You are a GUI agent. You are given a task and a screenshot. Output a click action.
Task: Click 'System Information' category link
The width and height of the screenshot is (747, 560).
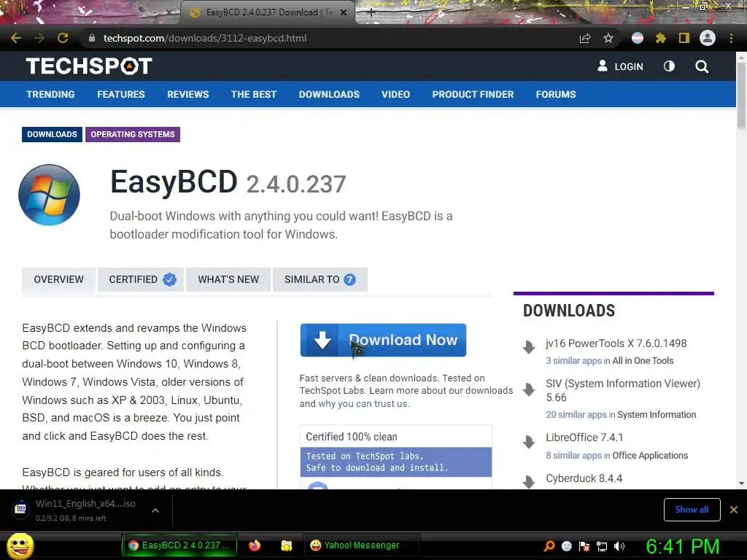[657, 415]
